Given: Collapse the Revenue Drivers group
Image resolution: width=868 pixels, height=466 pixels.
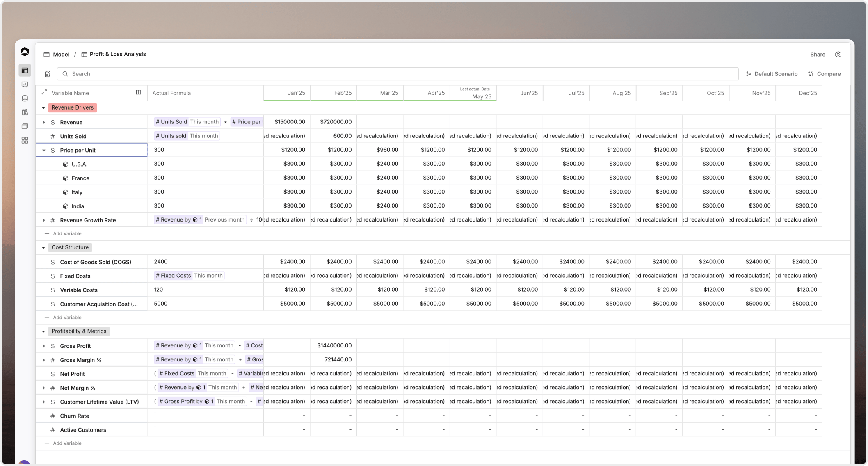Looking at the screenshot, I should [x=43, y=108].
